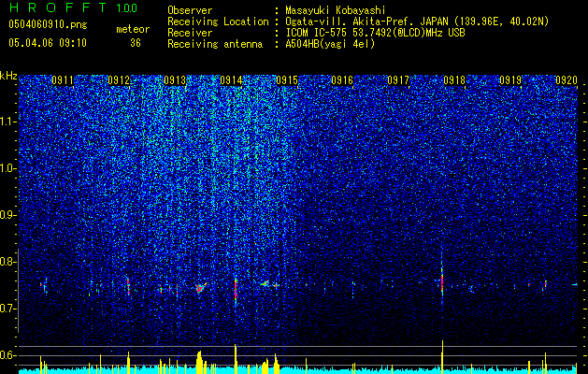588x374 pixels.
Task: Click the 0.9 frequency axis label
Action: pyautogui.click(x=8, y=215)
